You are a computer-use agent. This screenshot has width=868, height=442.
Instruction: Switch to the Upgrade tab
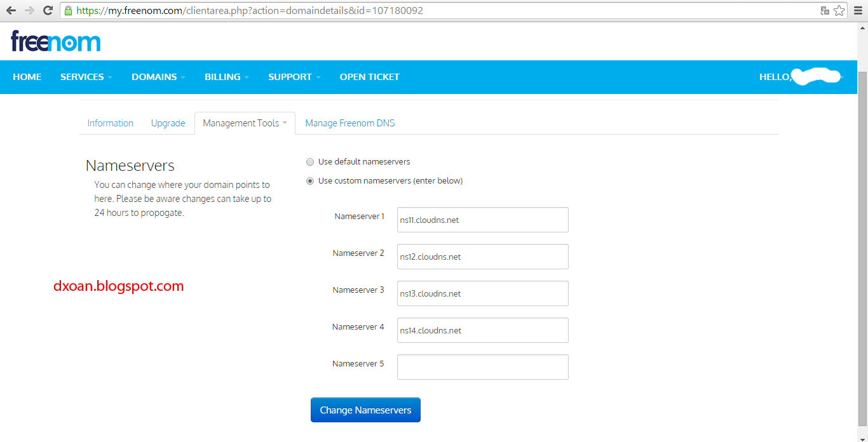(x=168, y=123)
